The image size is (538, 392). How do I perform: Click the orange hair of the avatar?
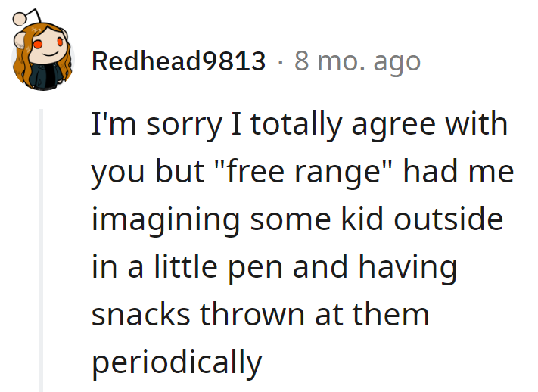pyautogui.click(x=21, y=63)
